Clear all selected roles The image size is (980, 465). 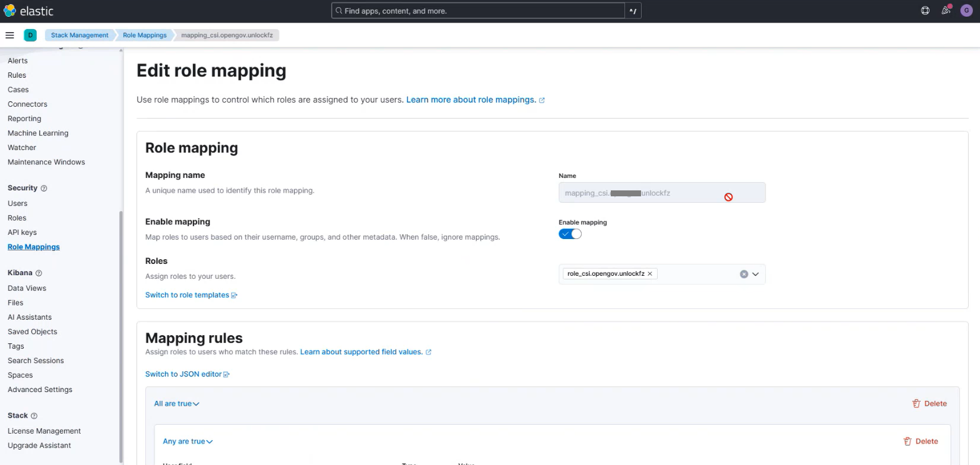click(744, 274)
